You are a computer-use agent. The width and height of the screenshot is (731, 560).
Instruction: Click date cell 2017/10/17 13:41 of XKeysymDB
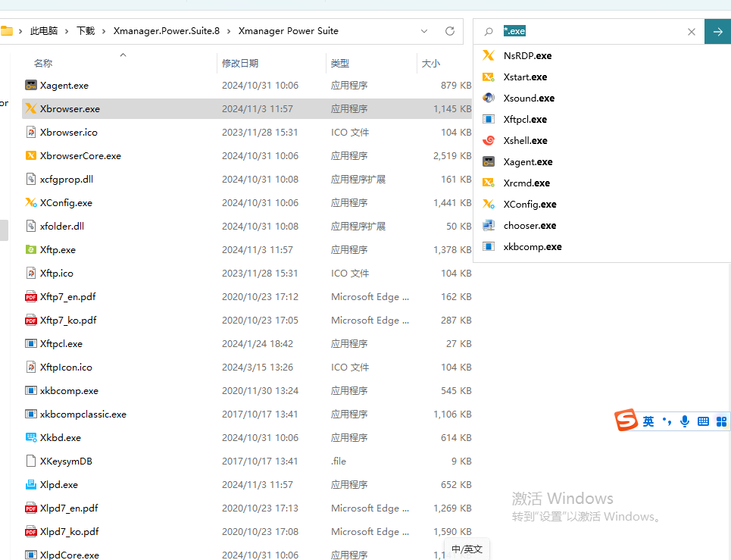260,461
